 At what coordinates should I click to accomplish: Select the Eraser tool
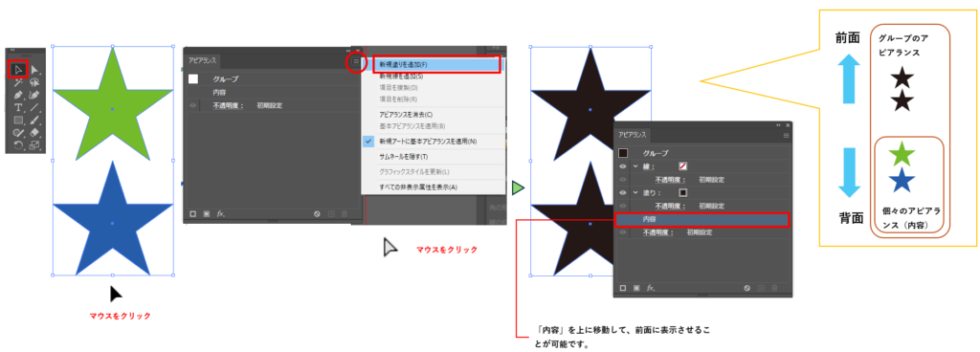pyautogui.click(x=35, y=132)
